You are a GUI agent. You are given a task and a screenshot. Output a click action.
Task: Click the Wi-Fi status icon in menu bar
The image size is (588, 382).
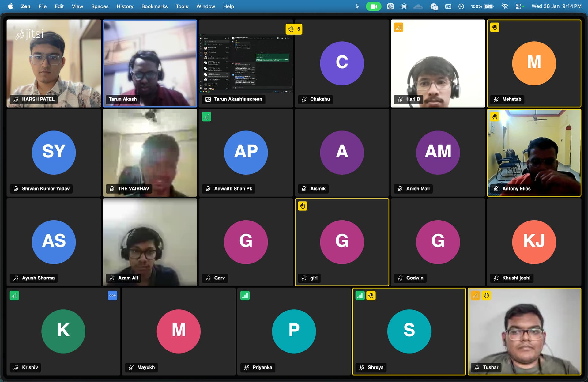pyautogui.click(x=505, y=6)
